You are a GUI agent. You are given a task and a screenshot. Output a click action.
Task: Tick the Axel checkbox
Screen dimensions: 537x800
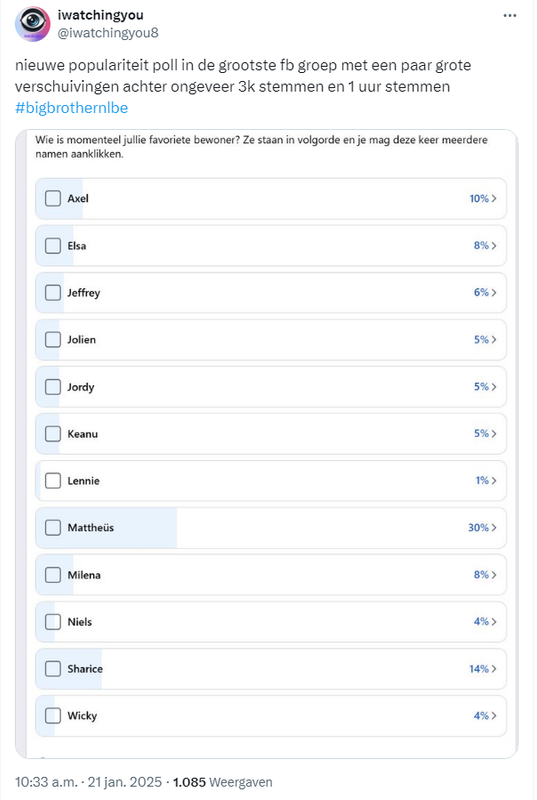tap(53, 198)
